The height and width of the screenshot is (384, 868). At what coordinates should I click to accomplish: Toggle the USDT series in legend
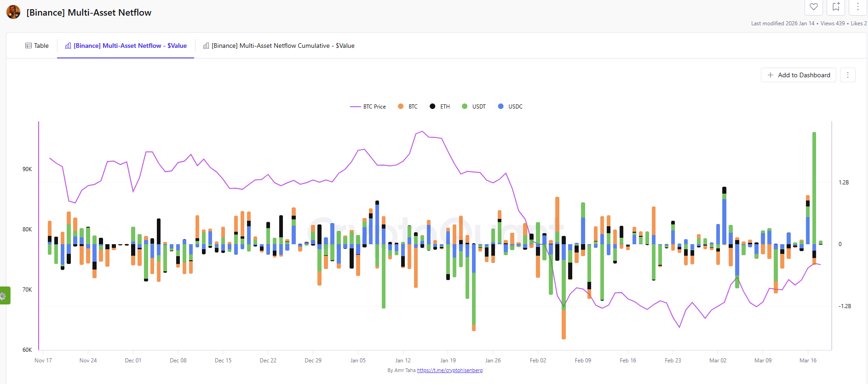click(x=474, y=106)
